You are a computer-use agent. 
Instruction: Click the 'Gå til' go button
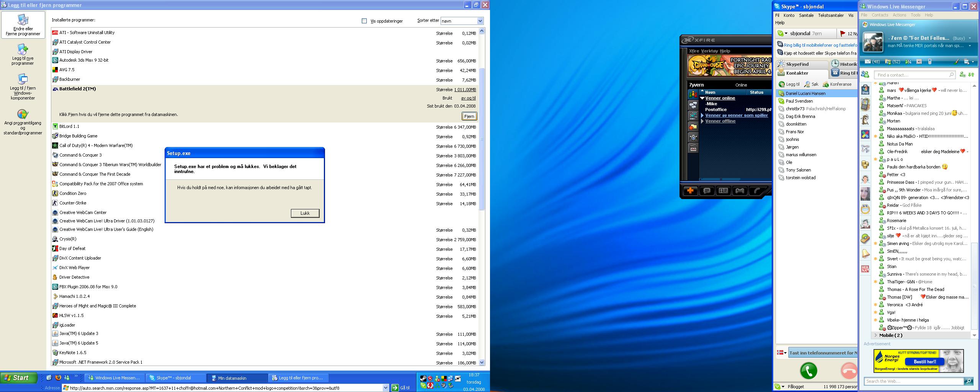(400, 388)
